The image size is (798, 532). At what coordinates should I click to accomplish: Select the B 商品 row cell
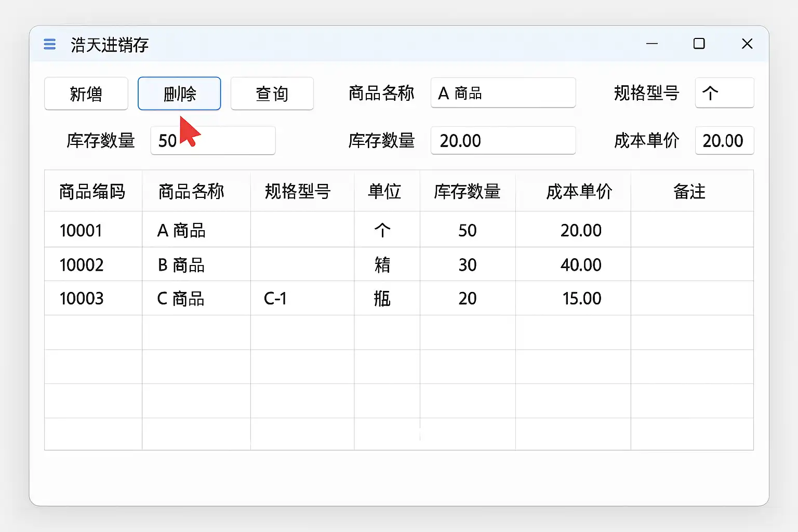181,265
